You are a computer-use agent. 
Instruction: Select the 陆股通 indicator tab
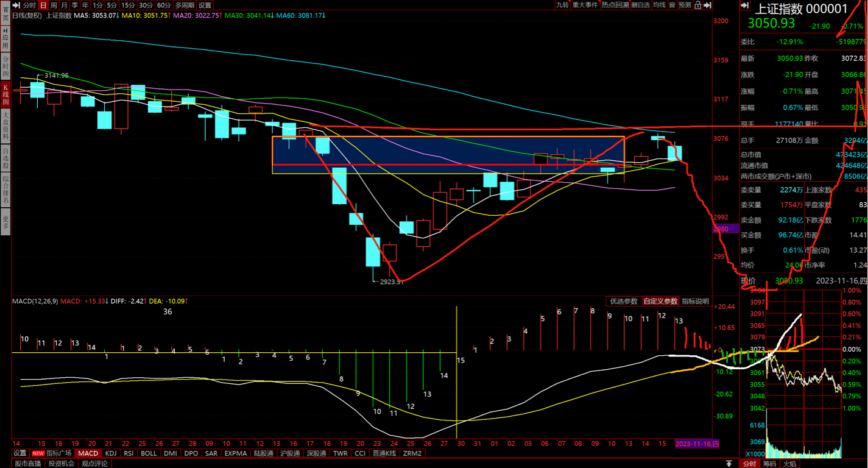coord(264,453)
